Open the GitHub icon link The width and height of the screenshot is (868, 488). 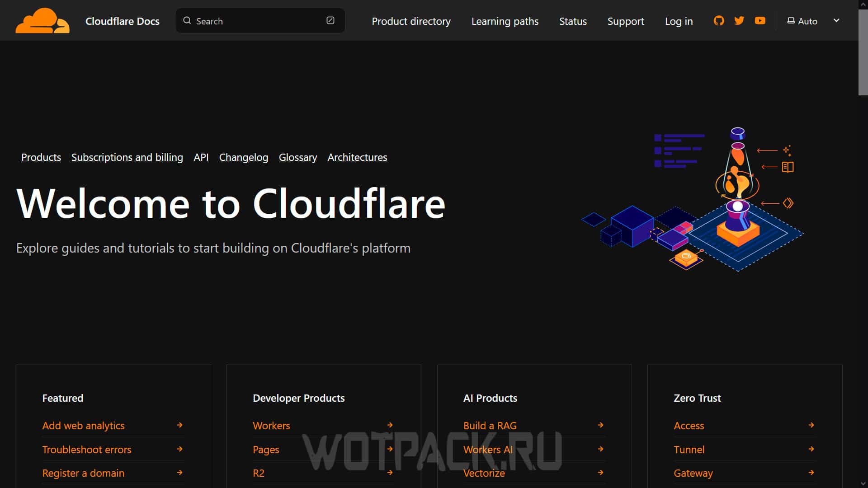pos(719,21)
